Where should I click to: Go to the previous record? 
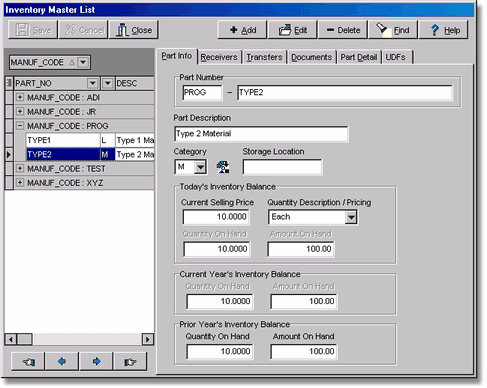click(x=62, y=361)
